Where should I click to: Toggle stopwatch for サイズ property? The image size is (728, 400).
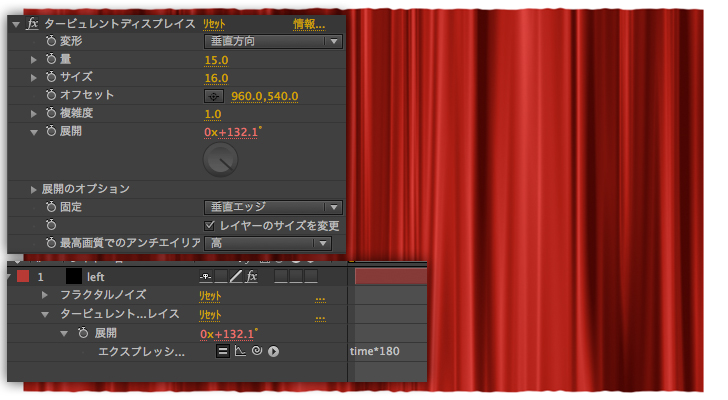(x=50, y=78)
